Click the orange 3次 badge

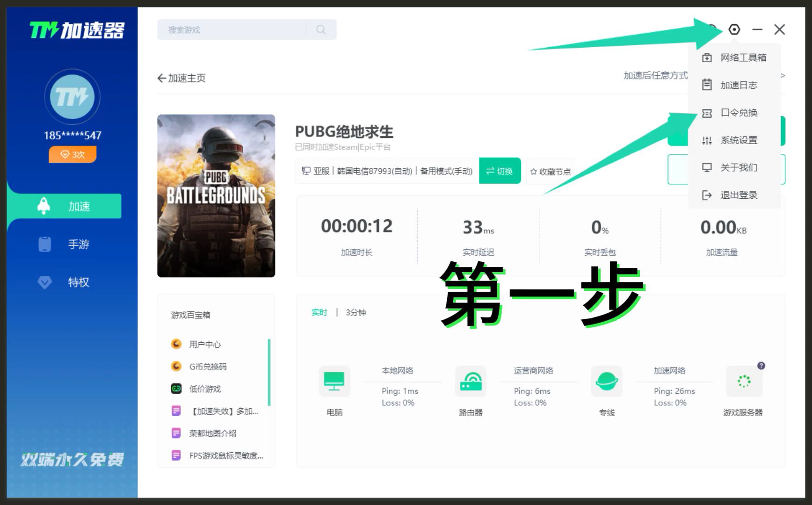point(72,154)
